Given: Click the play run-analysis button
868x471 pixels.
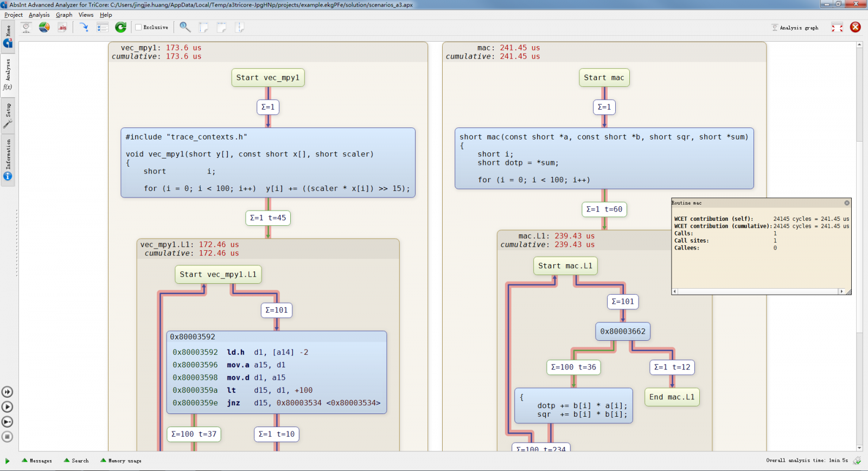Looking at the screenshot, I should coord(7,407).
